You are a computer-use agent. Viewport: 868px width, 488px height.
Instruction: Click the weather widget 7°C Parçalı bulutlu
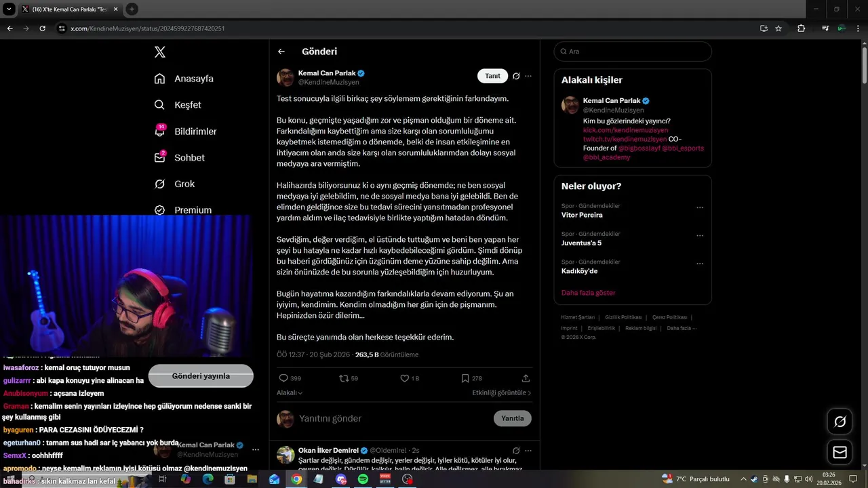(696, 479)
